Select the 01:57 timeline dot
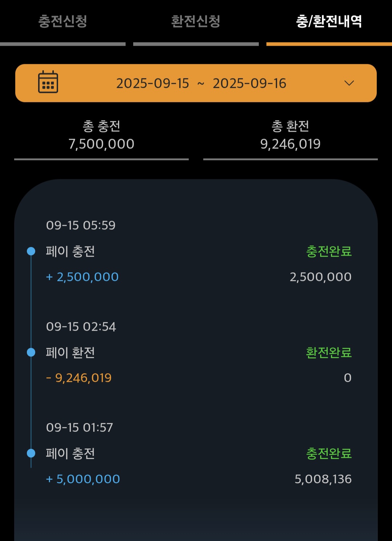The image size is (392, 541). (x=31, y=453)
